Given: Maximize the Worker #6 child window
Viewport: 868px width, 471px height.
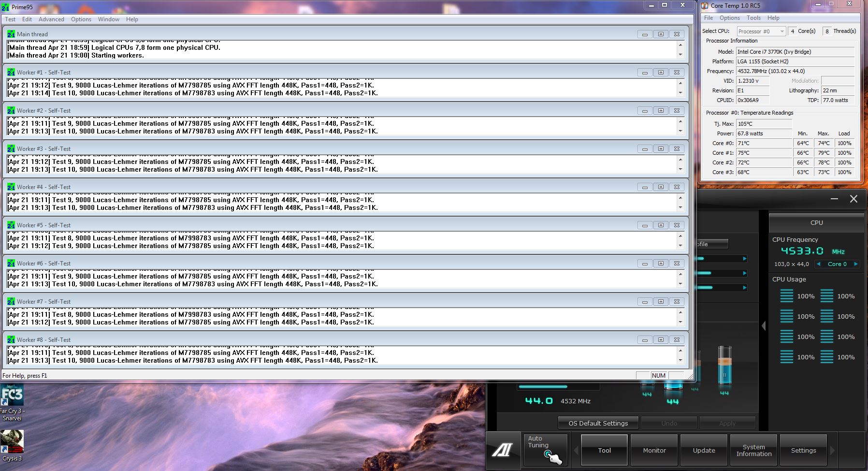Looking at the screenshot, I should point(661,263).
